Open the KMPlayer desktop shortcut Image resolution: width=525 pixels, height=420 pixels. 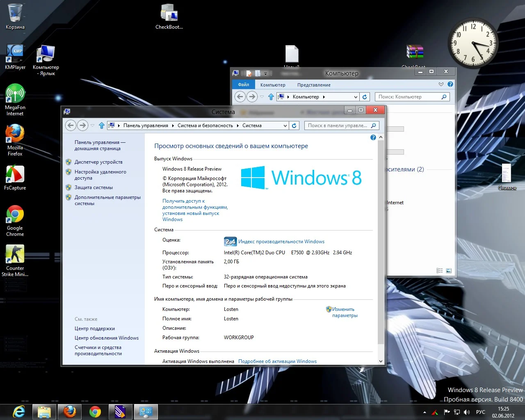pyautogui.click(x=15, y=55)
